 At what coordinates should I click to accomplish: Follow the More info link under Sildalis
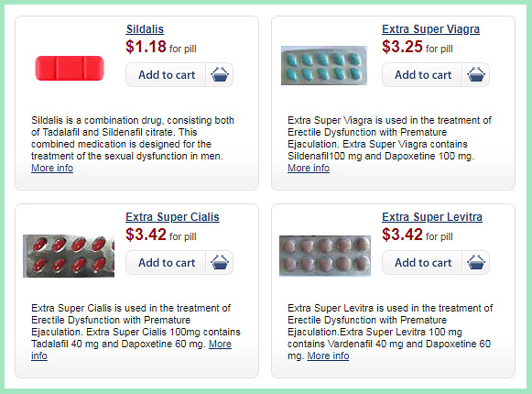point(52,168)
